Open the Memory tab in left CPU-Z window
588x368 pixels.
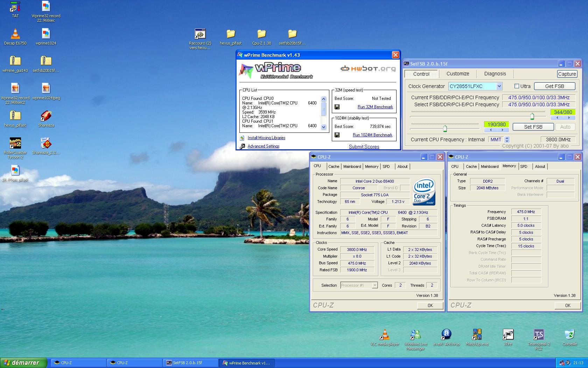tap(371, 166)
